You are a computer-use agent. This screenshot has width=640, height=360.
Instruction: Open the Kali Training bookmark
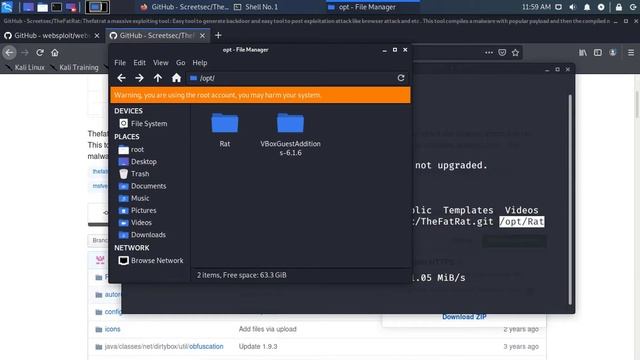tap(74, 67)
